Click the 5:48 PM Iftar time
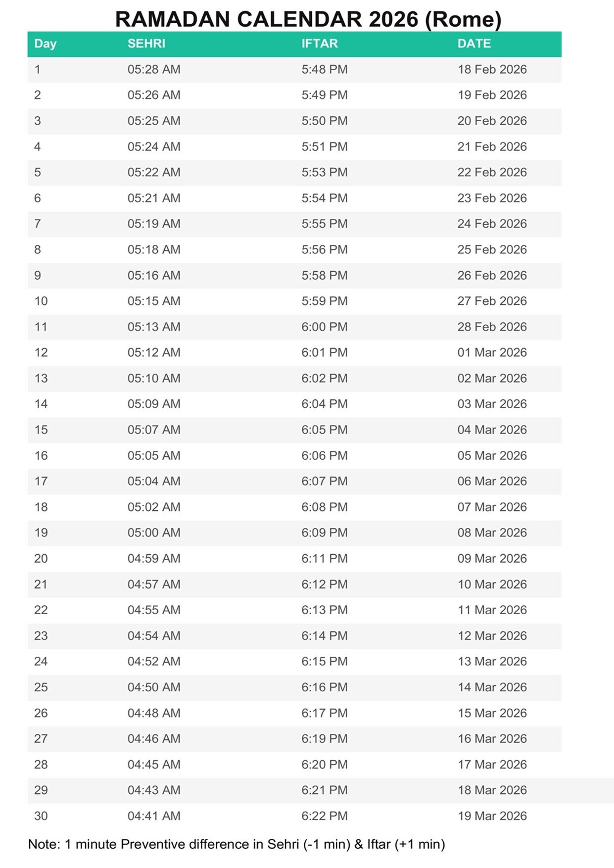Screen dimensions: 614x868 [x=325, y=69]
